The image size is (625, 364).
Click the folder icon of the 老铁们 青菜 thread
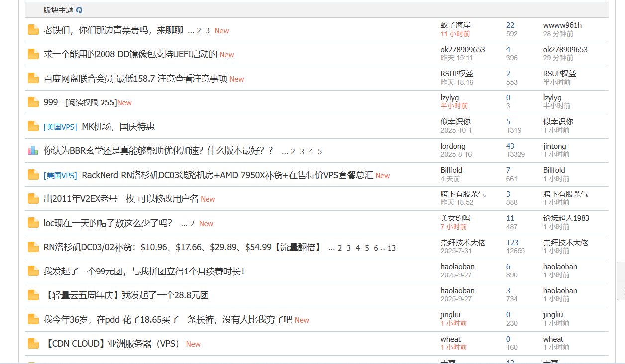coord(33,30)
